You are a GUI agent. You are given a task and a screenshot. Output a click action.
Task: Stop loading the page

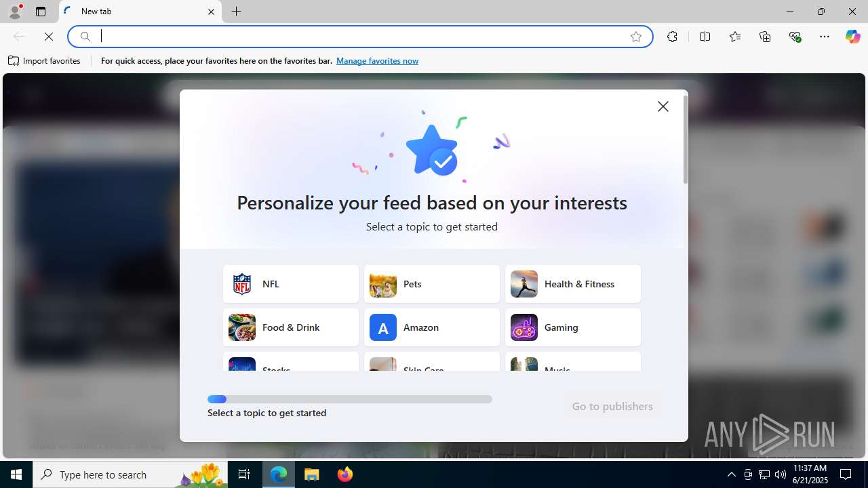(49, 37)
